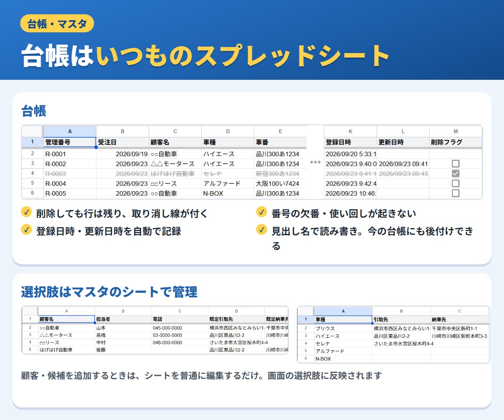Viewport: 504px width, 420px height.
Task: Click the 納車先 header in vehicle master
Action: pos(459,320)
